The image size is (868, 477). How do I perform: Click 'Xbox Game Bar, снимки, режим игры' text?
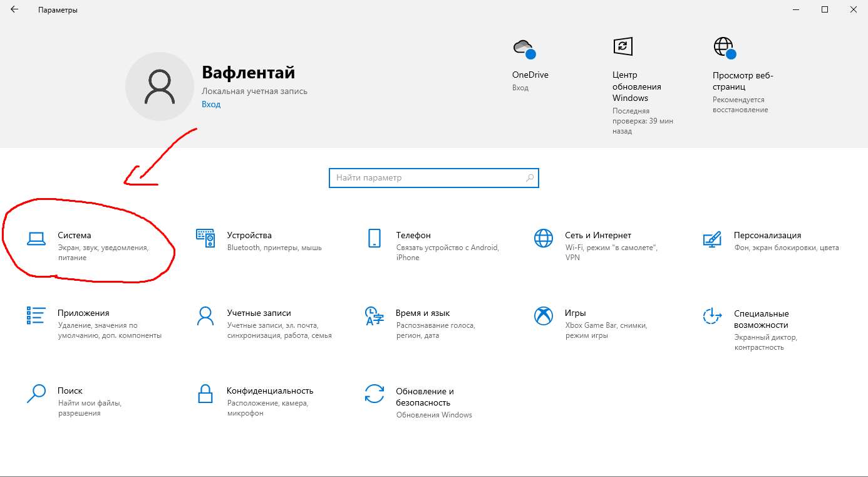tap(606, 330)
